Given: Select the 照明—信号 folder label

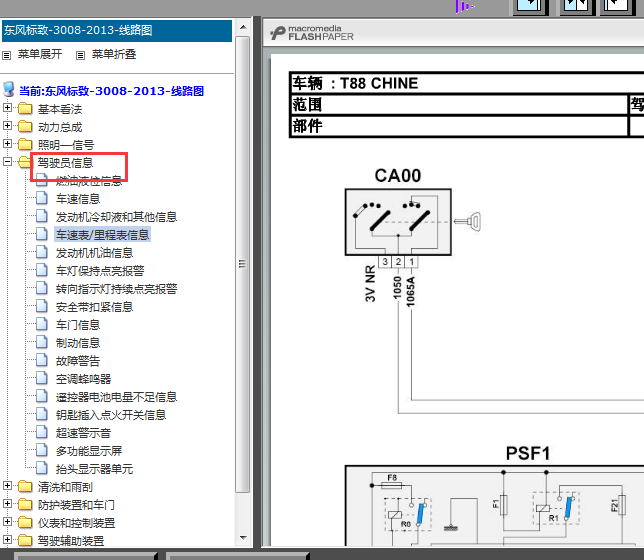Looking at the screenshot, I should click(x=66, y=145).
